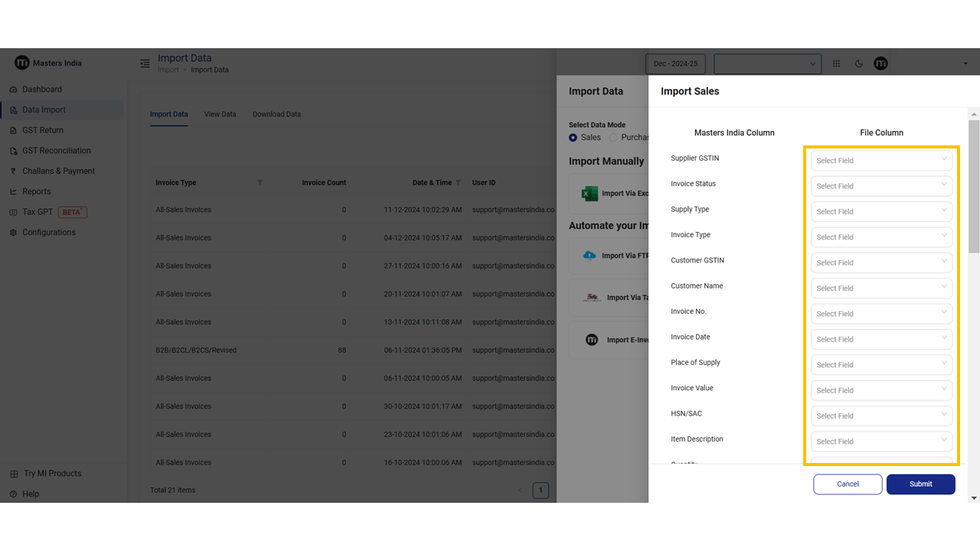
Task: Open the apps grid icon
Action: pyautogui.click(x=836, y=64)
